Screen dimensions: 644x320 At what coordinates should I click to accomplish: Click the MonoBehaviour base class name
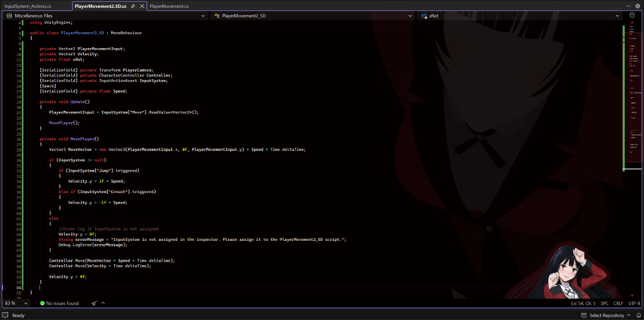coord(126,33)
